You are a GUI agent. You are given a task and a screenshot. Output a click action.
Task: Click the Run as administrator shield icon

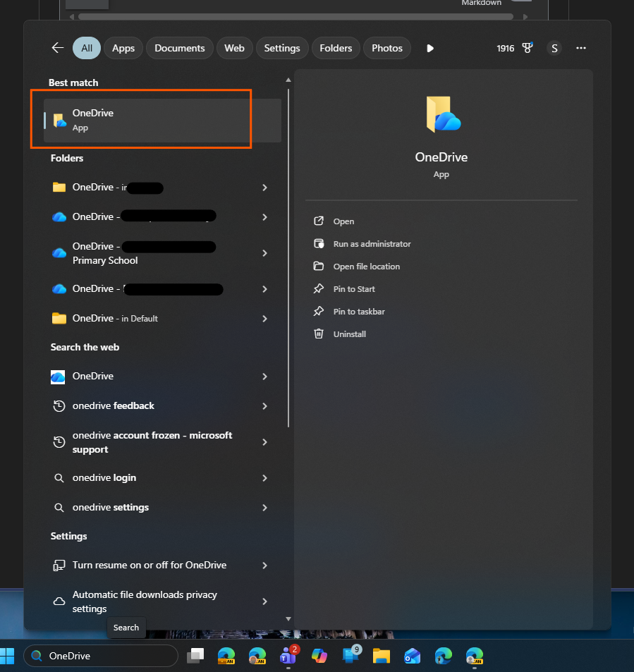319,244
